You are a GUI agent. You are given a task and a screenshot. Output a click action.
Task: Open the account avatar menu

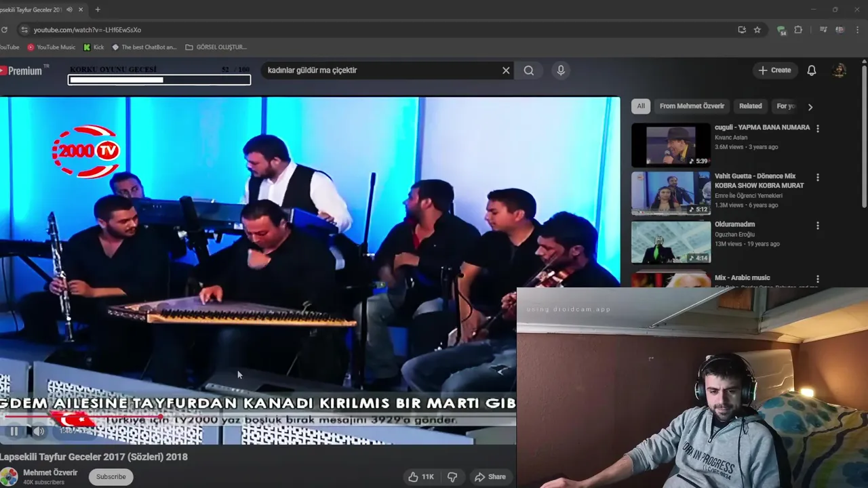(840, 70)
